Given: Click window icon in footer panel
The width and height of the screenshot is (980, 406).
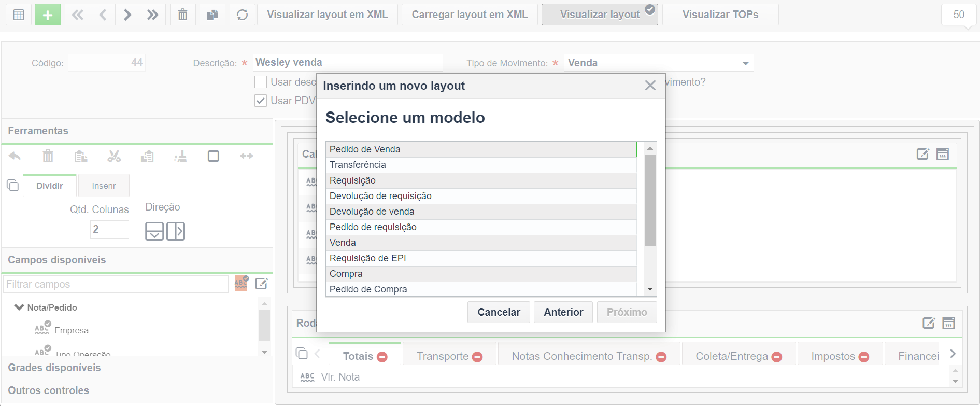Looking at the screenshot, I should click(948, 323).
